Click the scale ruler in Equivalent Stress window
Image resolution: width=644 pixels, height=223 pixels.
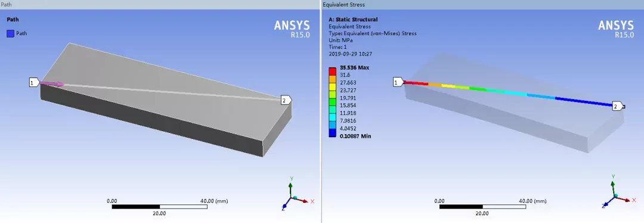click(x=482, y=206)
